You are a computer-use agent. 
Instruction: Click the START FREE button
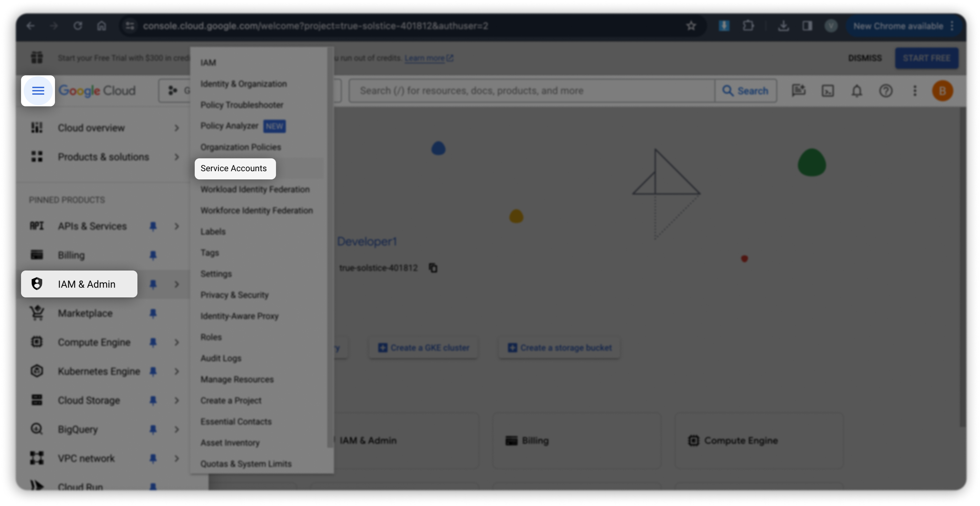click(926, 58)
